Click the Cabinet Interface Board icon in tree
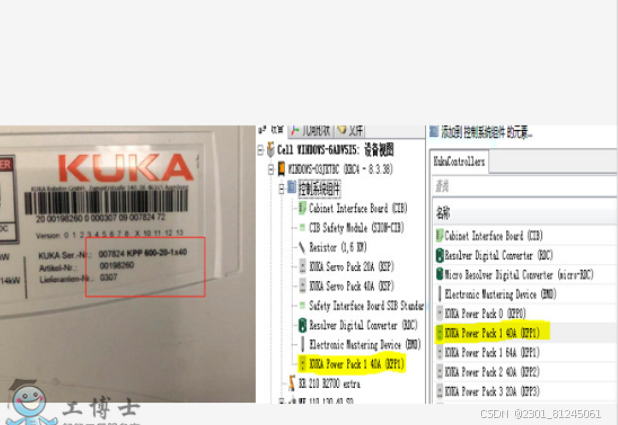Image resolution: width=618 pixels, height=425 pixels. [x=302, y=208]
